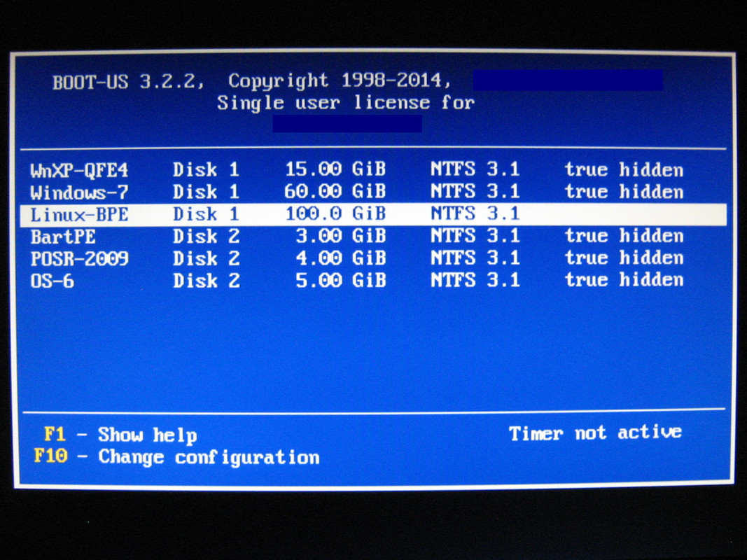747x560 pixels.
Task: Open help via F1 Show help
Action: (120, 435)
